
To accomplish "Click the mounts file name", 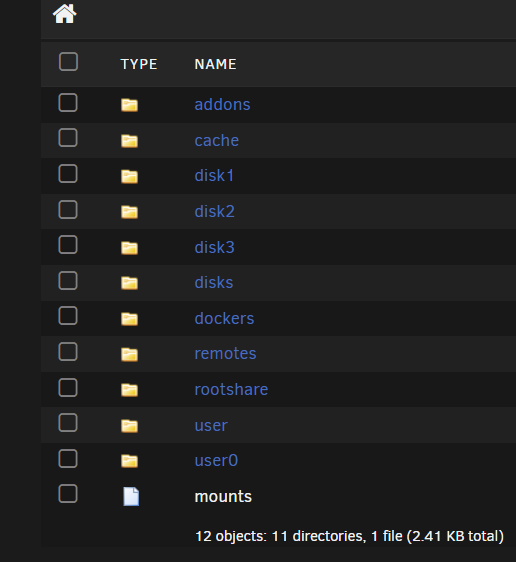I will [x=223, y=496].
